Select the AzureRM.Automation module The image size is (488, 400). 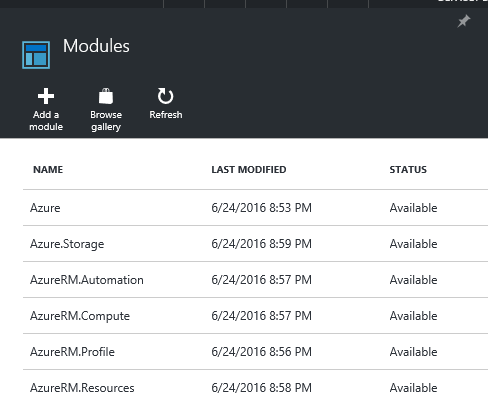click(87, 280)
